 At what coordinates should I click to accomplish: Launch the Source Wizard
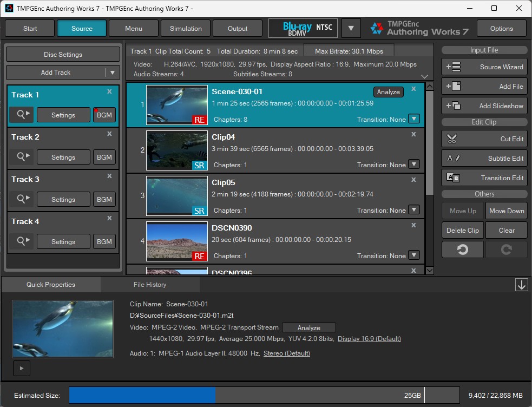coord(484,67)
